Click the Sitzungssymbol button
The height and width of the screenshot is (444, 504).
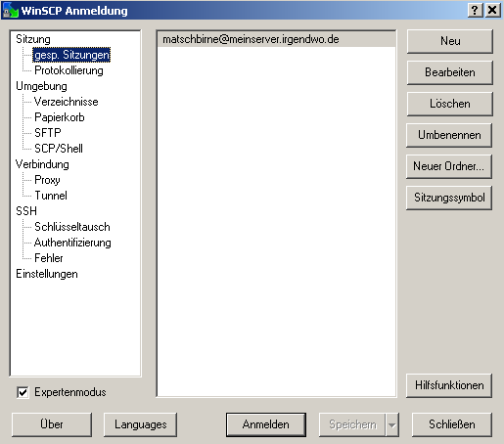pyautogui.click(x=449, y=198)
